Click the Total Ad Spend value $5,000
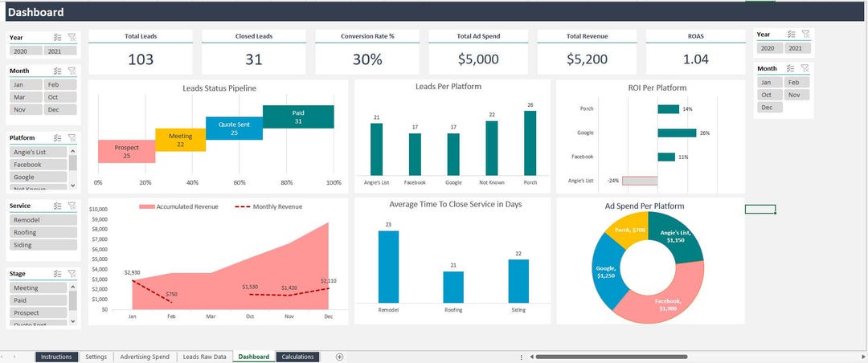This screenshot has width=868, height=363. (x=478, y=59)
